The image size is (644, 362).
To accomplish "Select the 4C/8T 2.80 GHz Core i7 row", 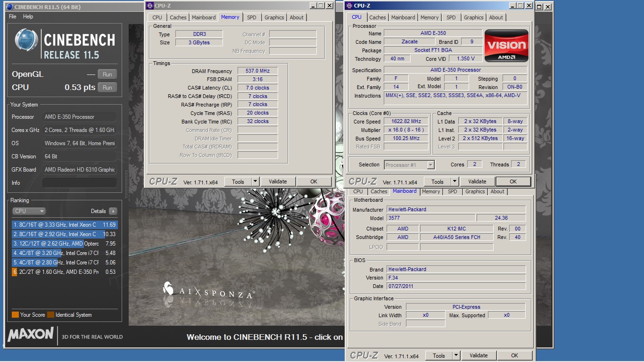I will (65, 263).
